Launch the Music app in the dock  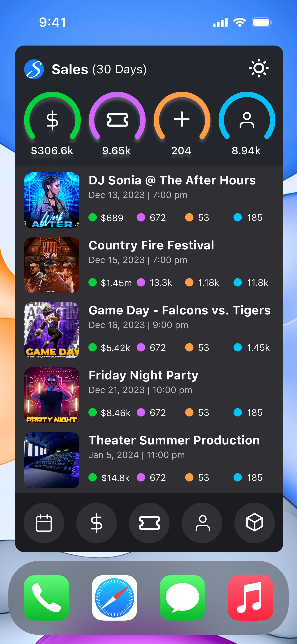(x=251, y=598)
